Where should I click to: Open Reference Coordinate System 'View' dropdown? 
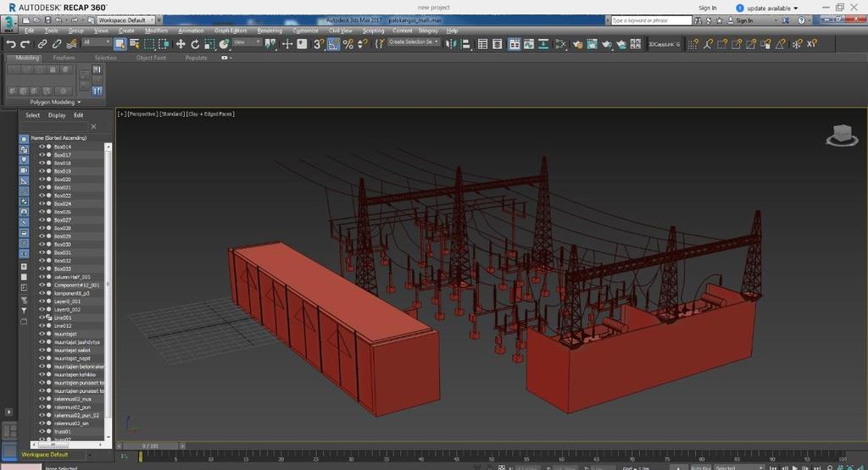(x=247, y=42)
